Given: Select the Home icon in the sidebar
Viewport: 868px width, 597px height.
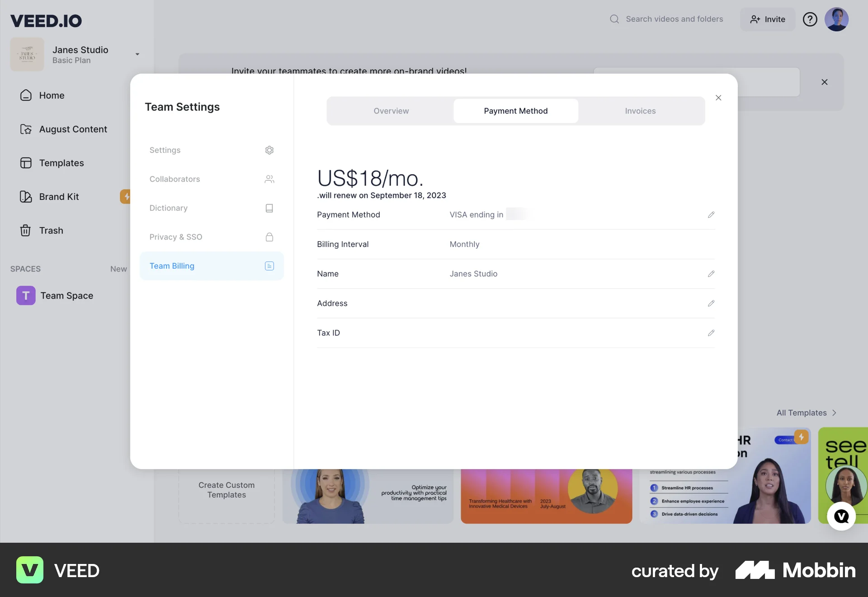Looking at the screenshot, I should 25,95.
